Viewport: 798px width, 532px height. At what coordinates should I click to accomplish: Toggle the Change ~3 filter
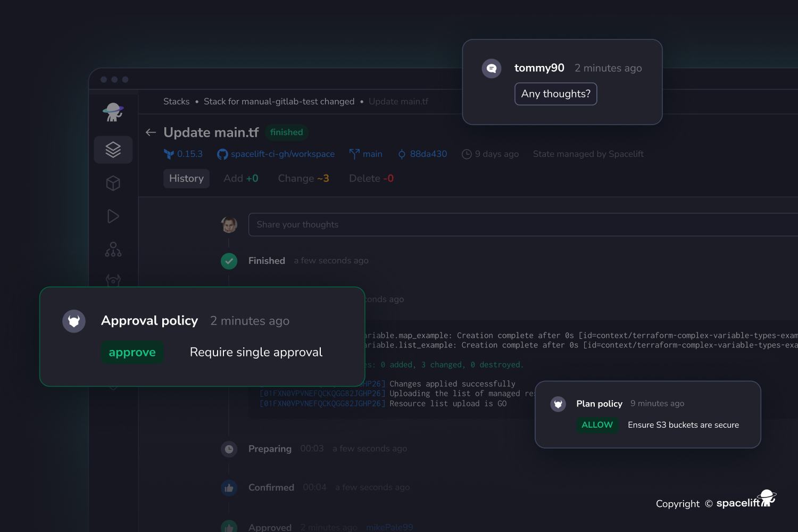pyautogui.click(x=303, y=178)
